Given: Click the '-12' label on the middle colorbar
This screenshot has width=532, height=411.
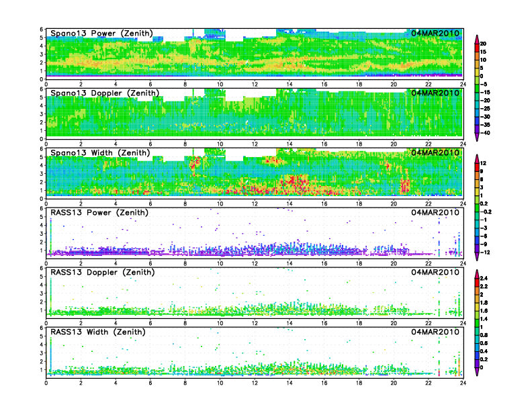Looking at the screenshot, I should point(485,253).
